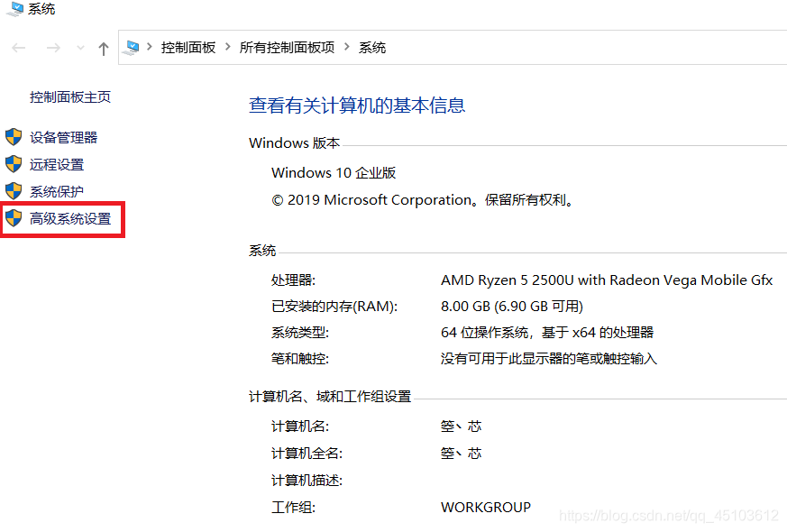Image resolution: width=787 pixels, height=532 pixels.
Task: Click the 系统 window title icon
Action: click(x=14, y=8)
